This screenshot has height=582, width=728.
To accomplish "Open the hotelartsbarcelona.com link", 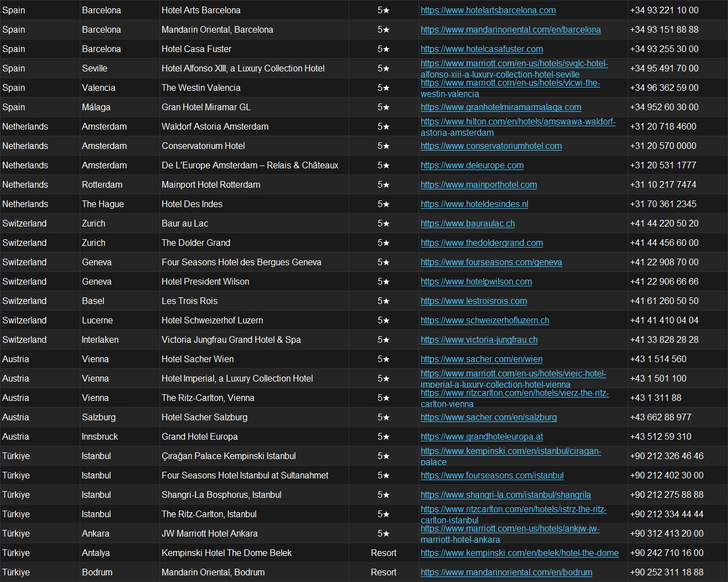I will point(488,10).
